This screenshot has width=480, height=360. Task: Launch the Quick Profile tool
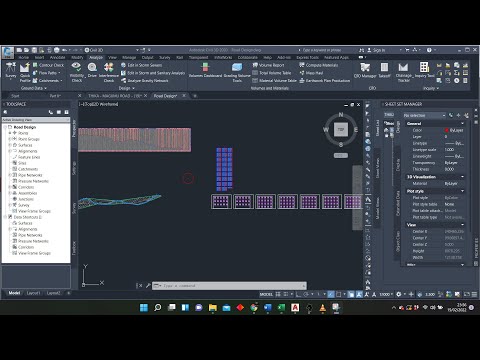pyautogui.click(x=25, y=72)
